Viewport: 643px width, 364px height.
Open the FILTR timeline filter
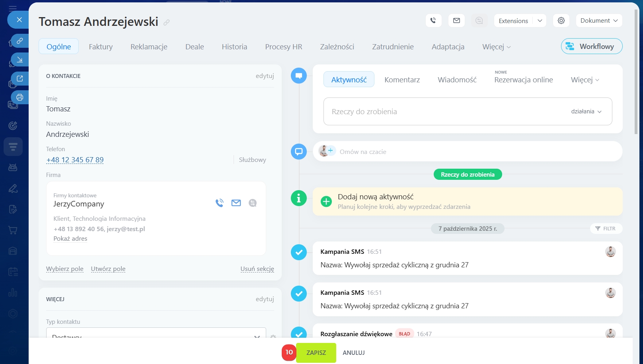pos(606,229)
